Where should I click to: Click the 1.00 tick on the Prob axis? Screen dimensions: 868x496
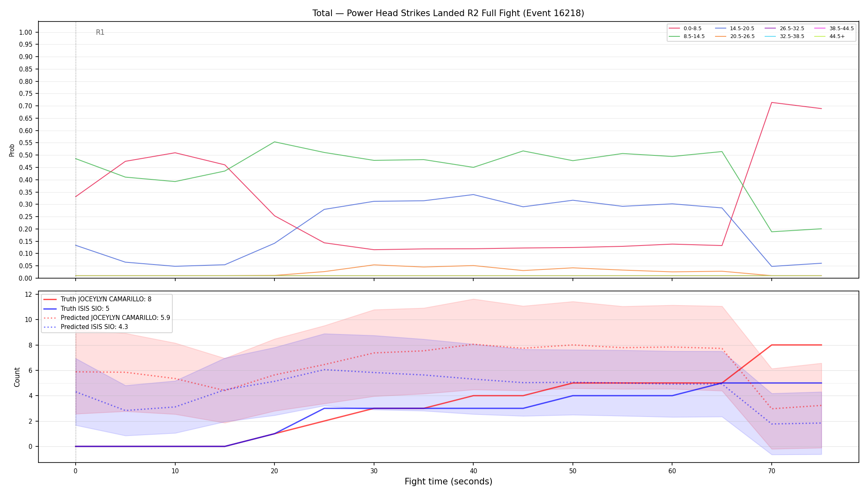[26, 32]
